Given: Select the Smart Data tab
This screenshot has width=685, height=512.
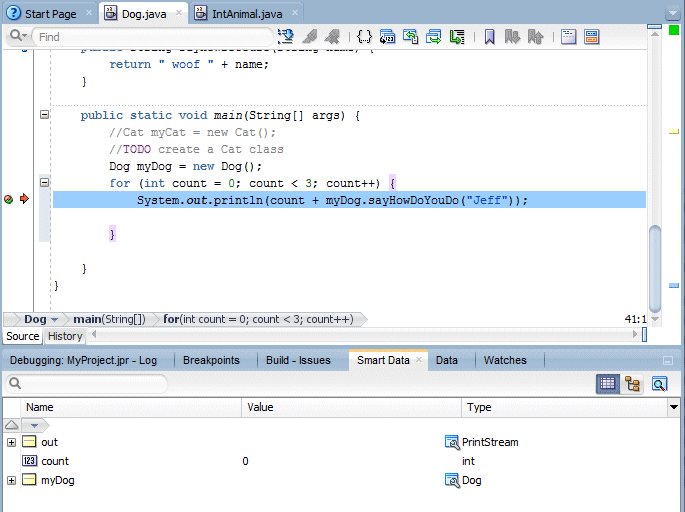Looking at the screenshot, I should pos(383,360).
